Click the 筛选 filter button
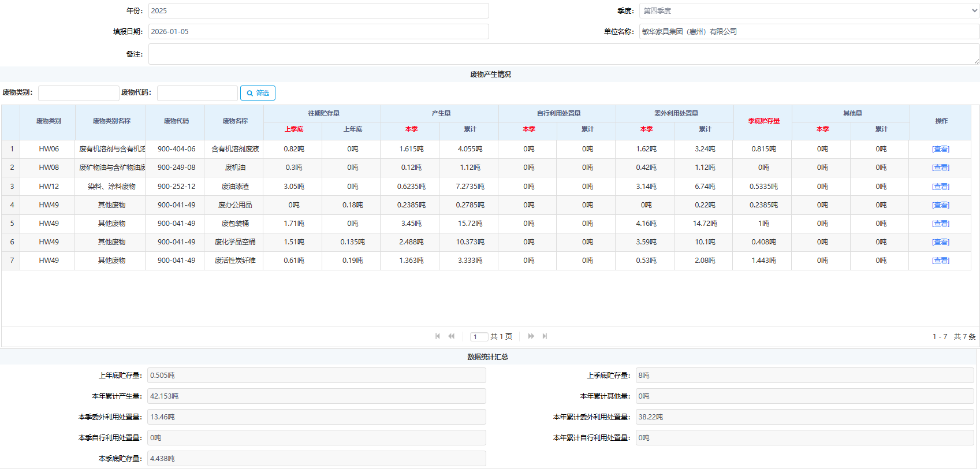 258,93
